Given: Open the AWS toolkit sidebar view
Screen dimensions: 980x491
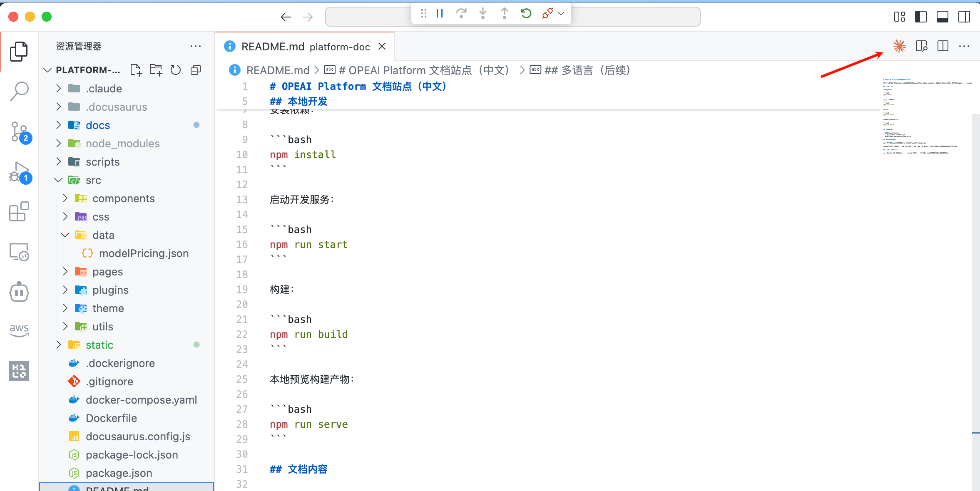Looking at the screenshot, I should 19,330.
